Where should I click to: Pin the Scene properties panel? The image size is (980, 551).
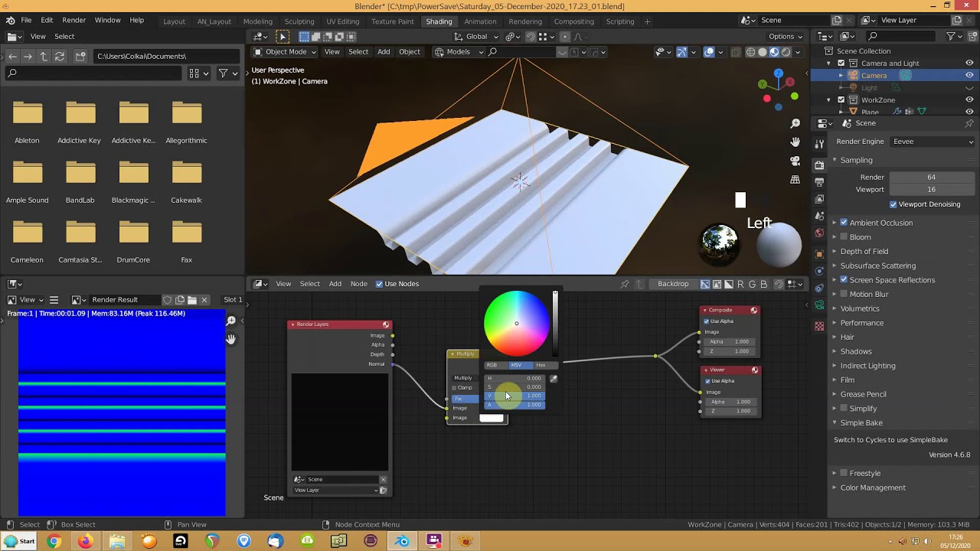tap(969, 123)
